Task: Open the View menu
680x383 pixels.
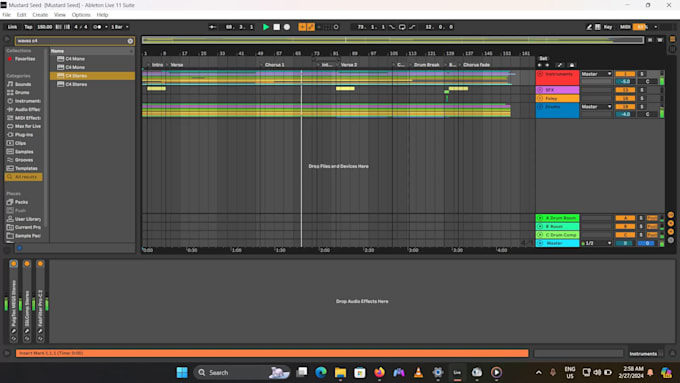Action: tap(60, 15)
